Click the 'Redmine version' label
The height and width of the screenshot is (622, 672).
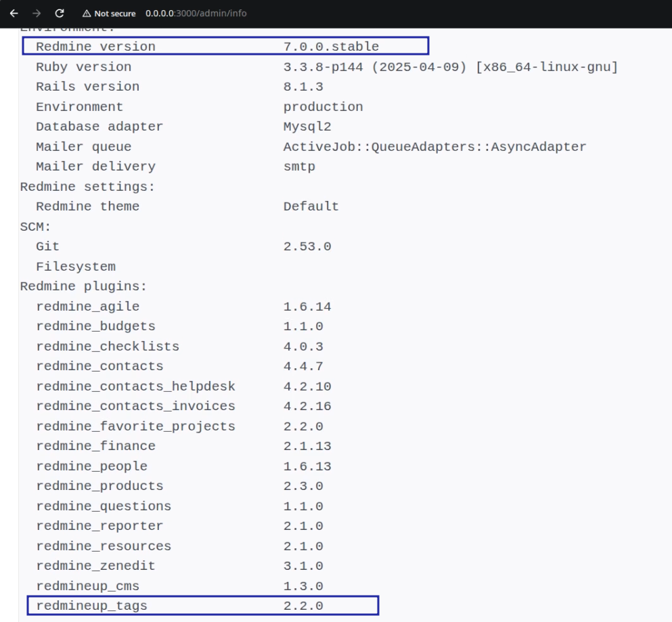tap(95, 46)
